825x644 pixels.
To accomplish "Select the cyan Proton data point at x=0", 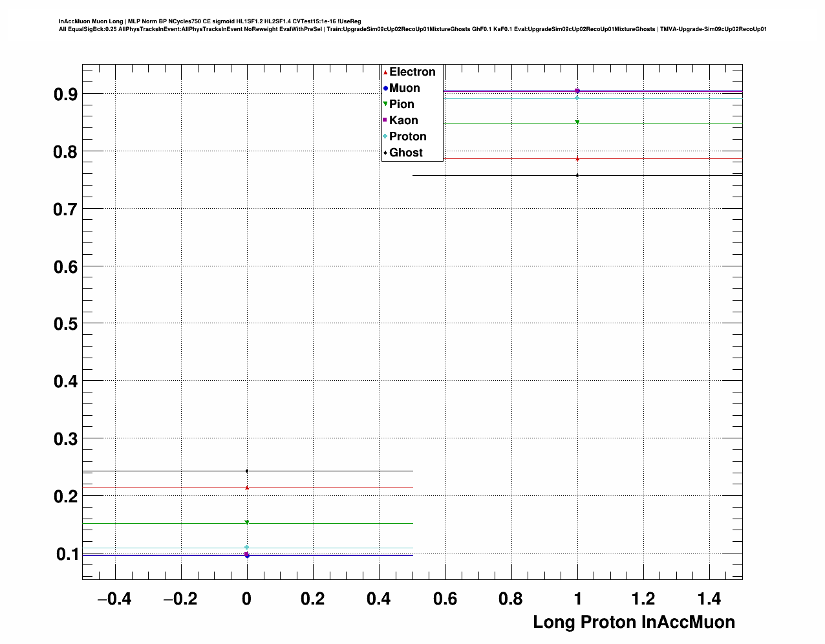I will [247, 548].
